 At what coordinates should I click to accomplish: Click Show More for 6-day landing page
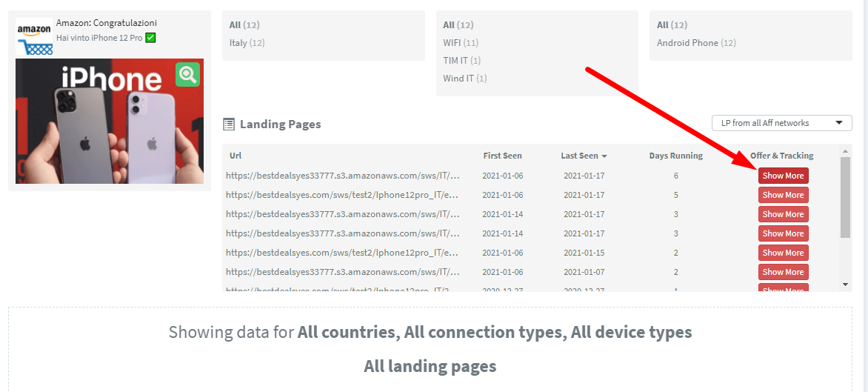coord(784,176)
